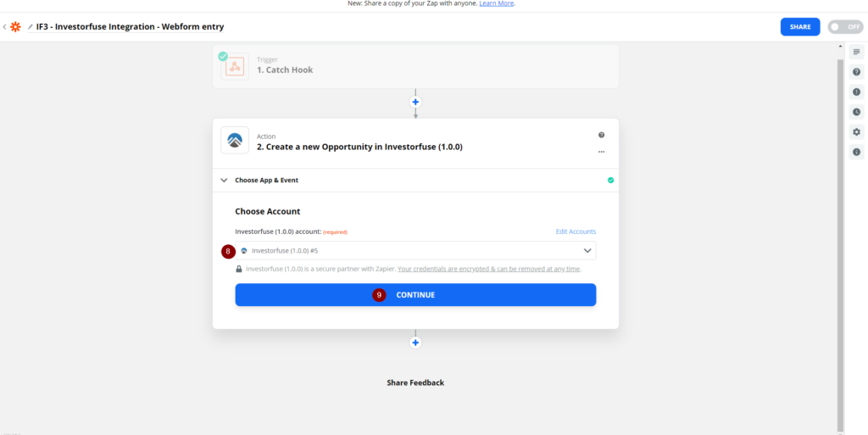
Task: Edit Zap name with pencil icon
Action: [x=31, y=26]
